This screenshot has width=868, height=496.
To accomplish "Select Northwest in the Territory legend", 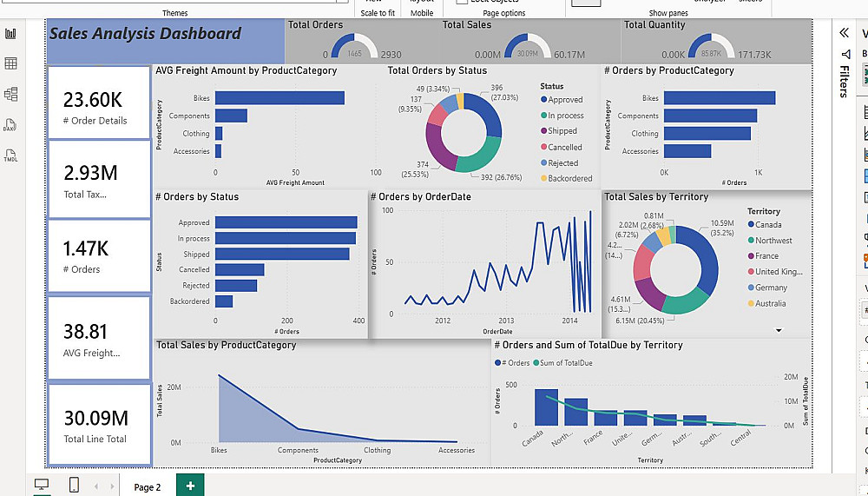I will [769, 241].
